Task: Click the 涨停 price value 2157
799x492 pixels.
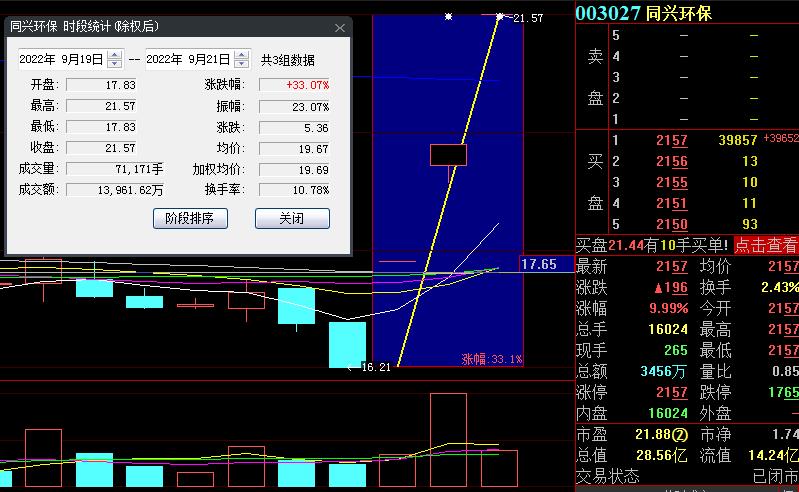Action: tap(671, 392)
